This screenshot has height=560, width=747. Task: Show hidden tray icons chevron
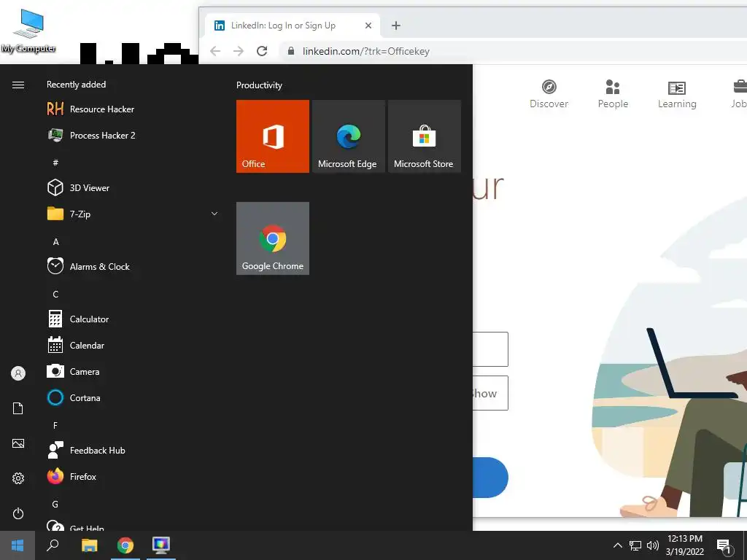click(x=617, y=545)
